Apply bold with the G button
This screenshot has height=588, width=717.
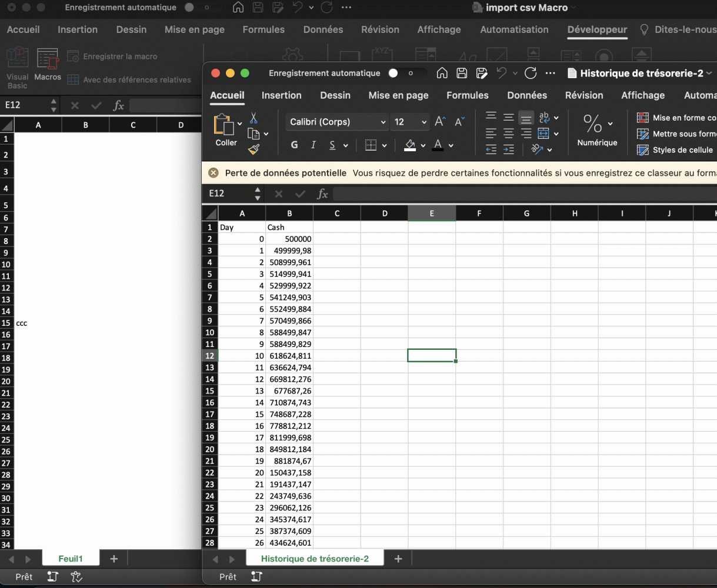coord(295,145)
